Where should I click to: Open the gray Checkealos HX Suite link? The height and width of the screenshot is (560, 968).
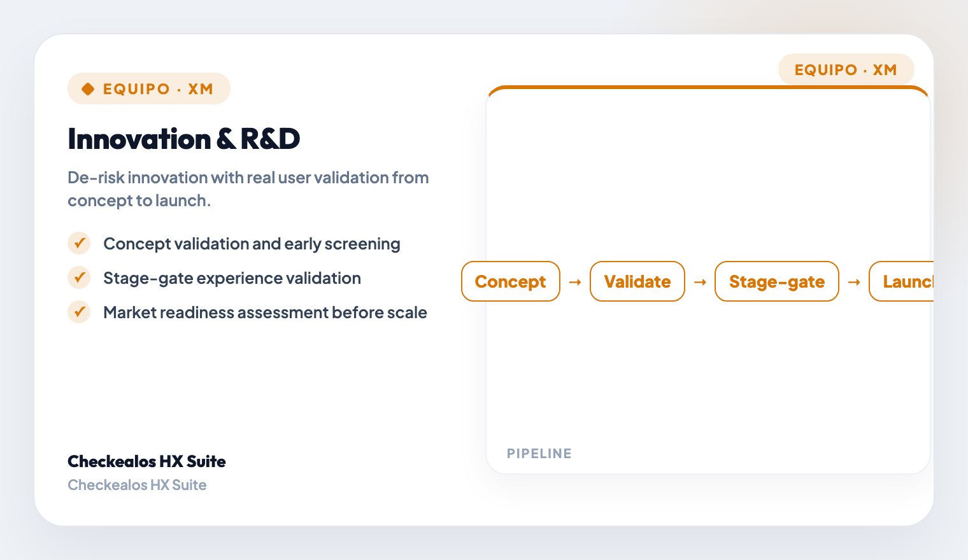[x=137, y=485]
